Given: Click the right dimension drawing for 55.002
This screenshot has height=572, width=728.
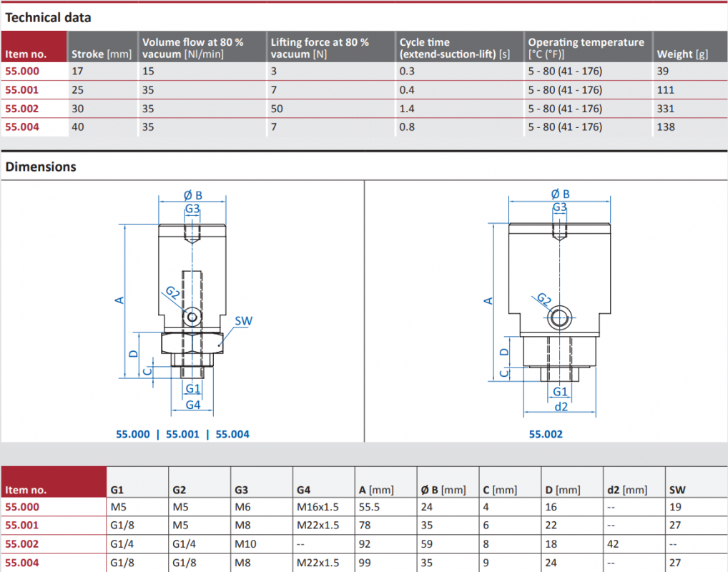Looking at the screenshot, I should (550, 302).
